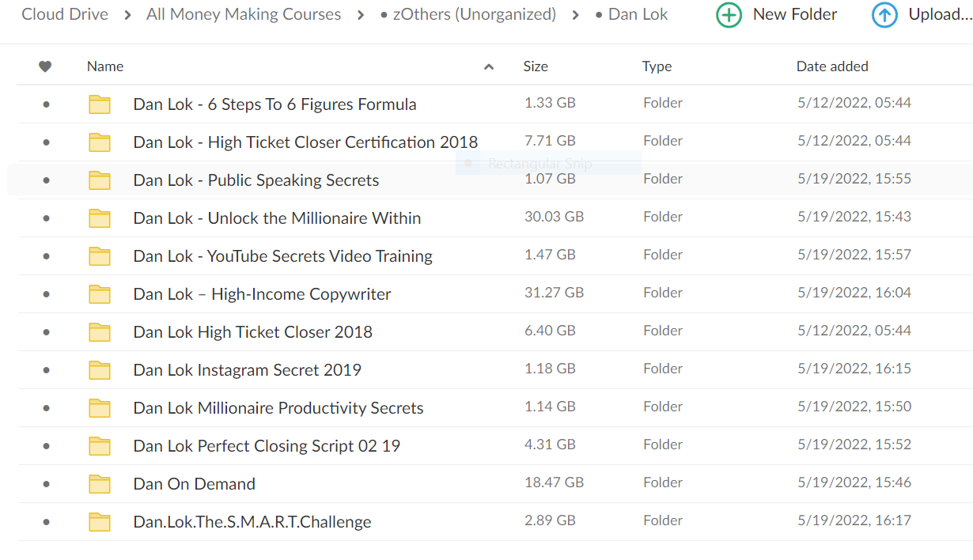Navigate to 'zOthers (Unorganized)' in the breadcrumb
Screen dimensions: 973x560
[x=473, y=14]
